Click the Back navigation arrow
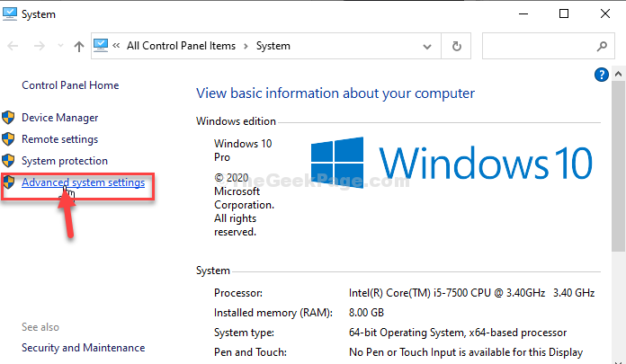Viewport: 626px width, 364px height. click(x=13, y=46)
